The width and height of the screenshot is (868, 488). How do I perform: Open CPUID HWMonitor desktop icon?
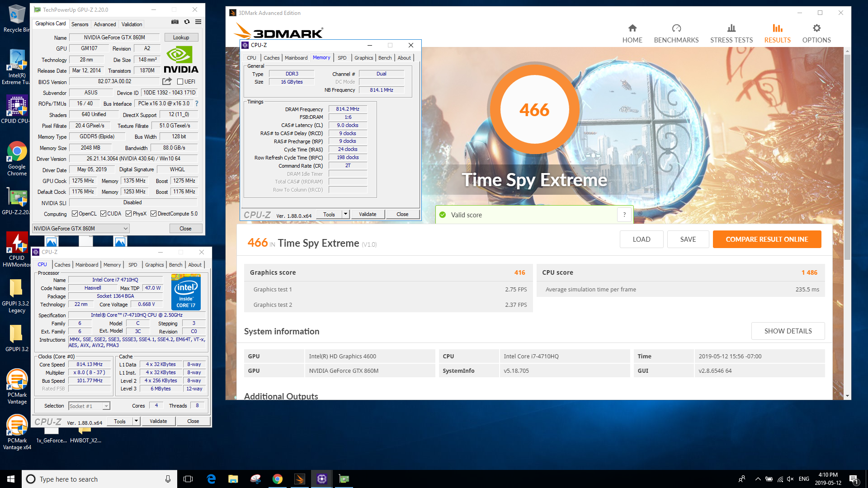(17, 249)
